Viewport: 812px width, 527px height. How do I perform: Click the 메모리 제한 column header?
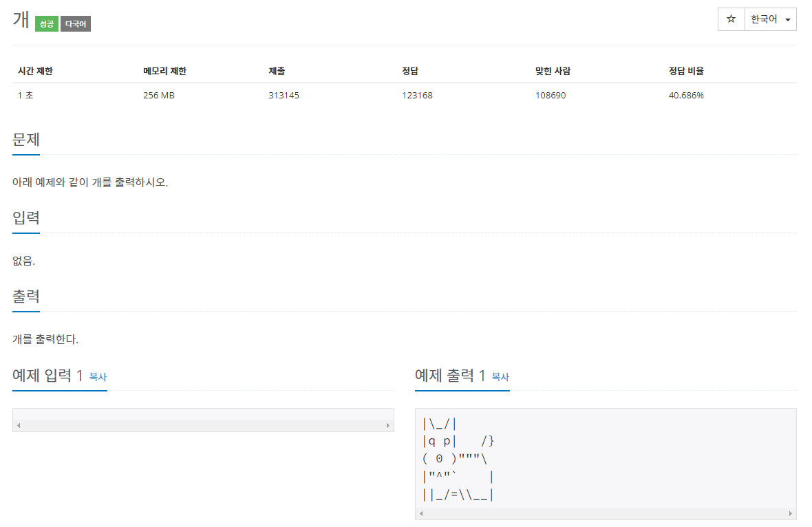(164, 71)
